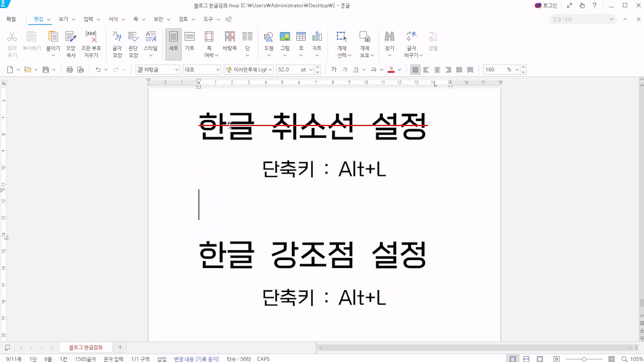Expand the font name dropdown
The image size is (644, 362).
270,70
